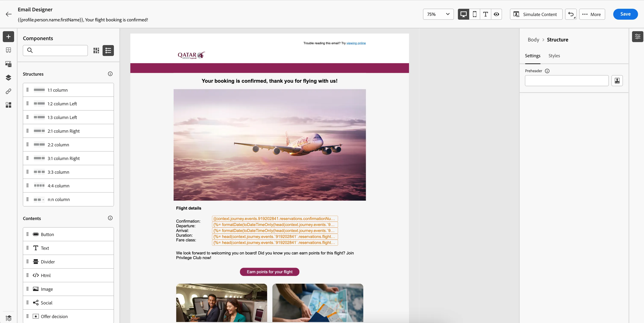Click the bottom-left layers checklist icon
644x323 pixels.
coord(8,318)
